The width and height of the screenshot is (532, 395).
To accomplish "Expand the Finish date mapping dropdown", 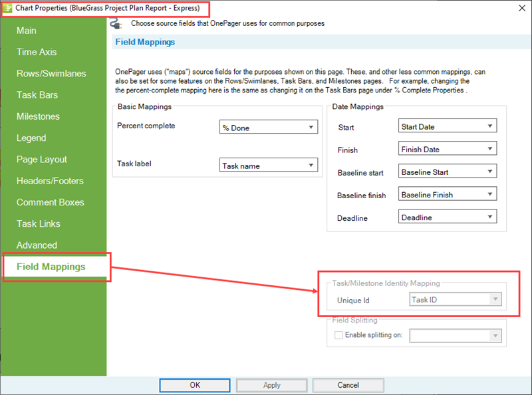I will click(x=448, y=149).
